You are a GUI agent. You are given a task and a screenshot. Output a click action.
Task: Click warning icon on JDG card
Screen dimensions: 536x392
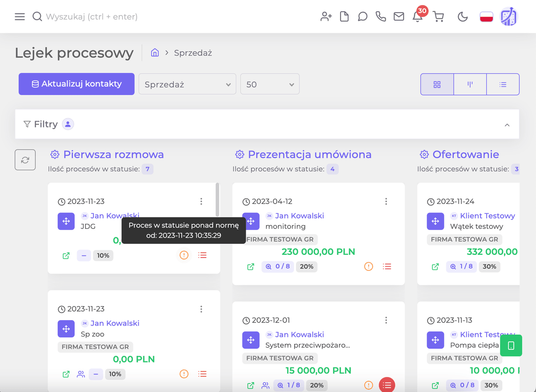coord(184,255)
